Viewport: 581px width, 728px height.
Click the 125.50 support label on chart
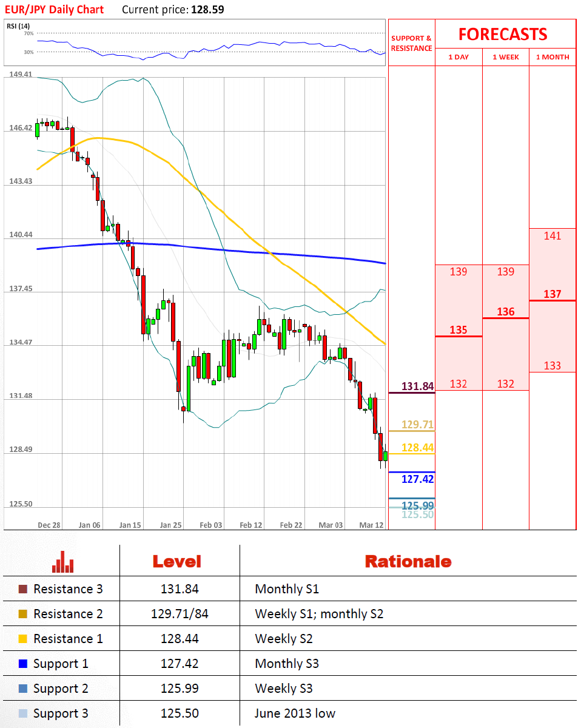[418, 514]
